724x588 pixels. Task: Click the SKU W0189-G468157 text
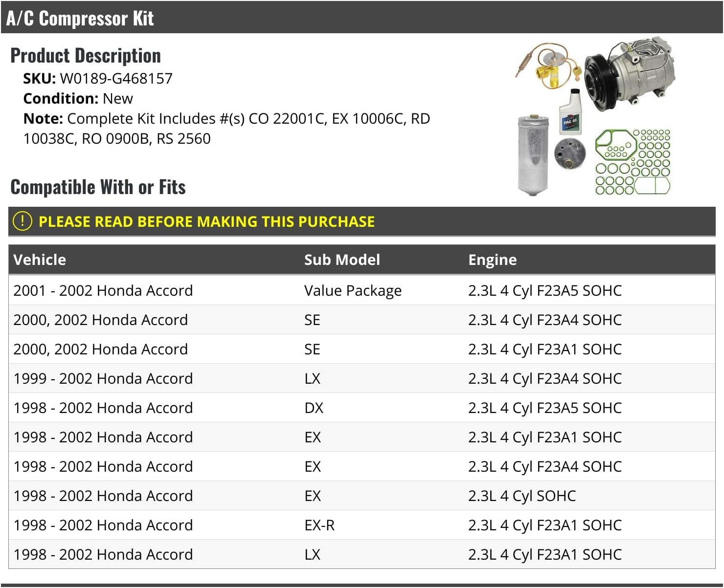(98, 78)
